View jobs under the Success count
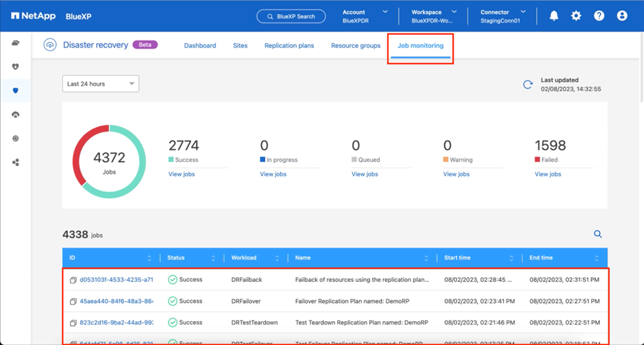Screen dimensions: 644x345 (x=182, y=174)
